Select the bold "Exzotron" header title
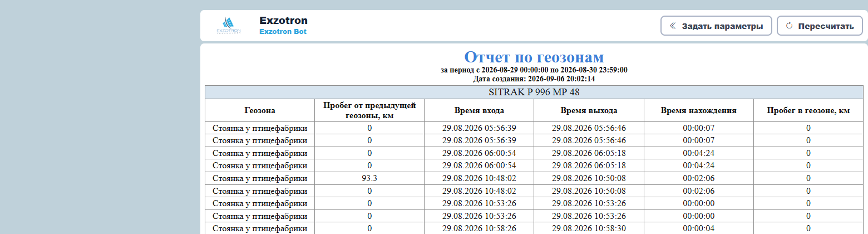Image resolution: width=868 pixels, height=234 pixels. coord(283,21)
